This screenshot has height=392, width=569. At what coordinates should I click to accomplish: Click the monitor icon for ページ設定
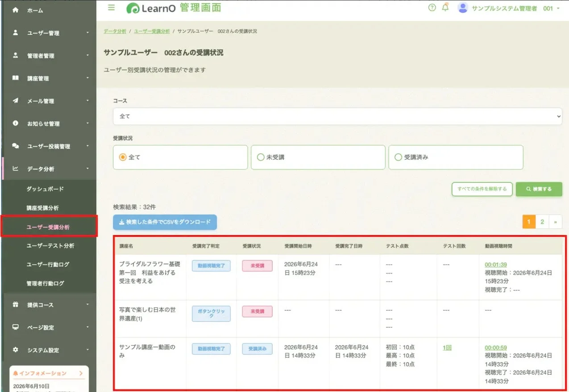[x=16, y=327]
